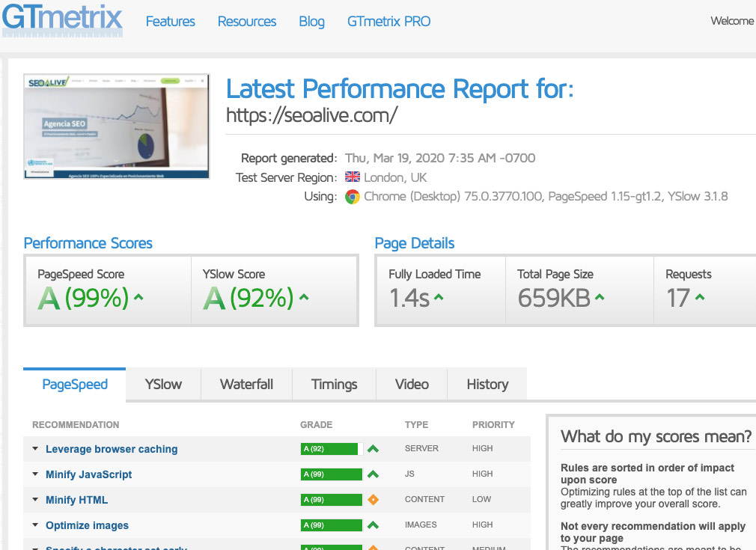
Task: Click the UK flag beside London
Action: [351, 177]
